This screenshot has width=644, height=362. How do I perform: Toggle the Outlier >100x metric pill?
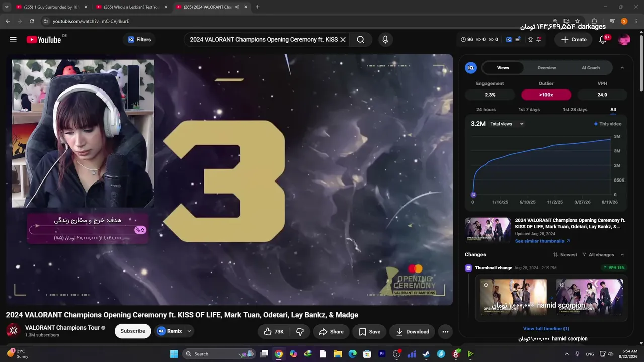click(546, 95)
